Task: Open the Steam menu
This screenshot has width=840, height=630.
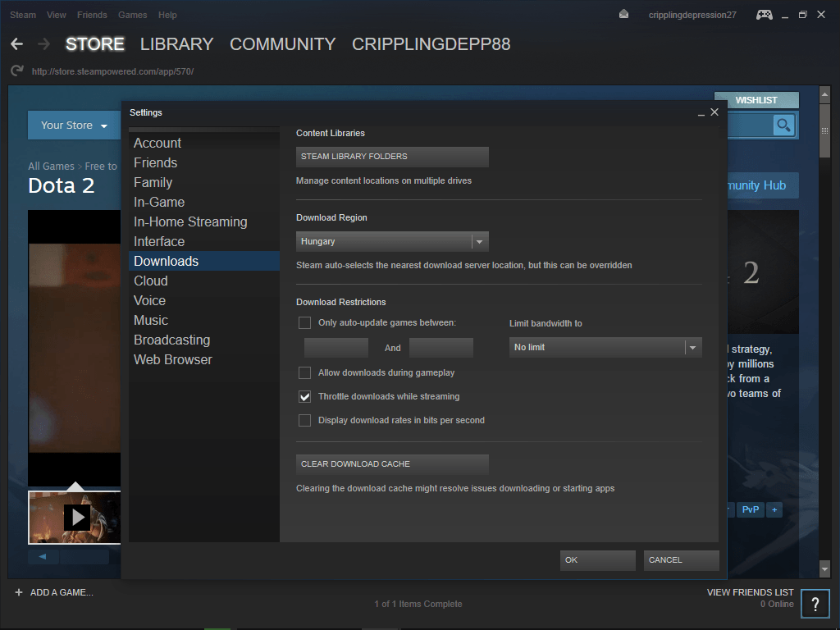Action: point(23,15)
